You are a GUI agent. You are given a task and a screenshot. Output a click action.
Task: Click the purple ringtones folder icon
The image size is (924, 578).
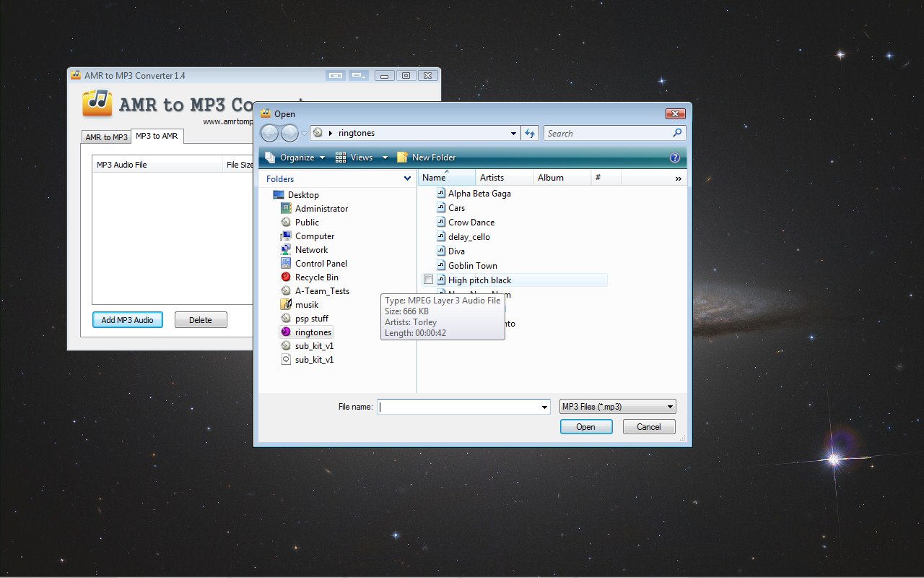286,332
